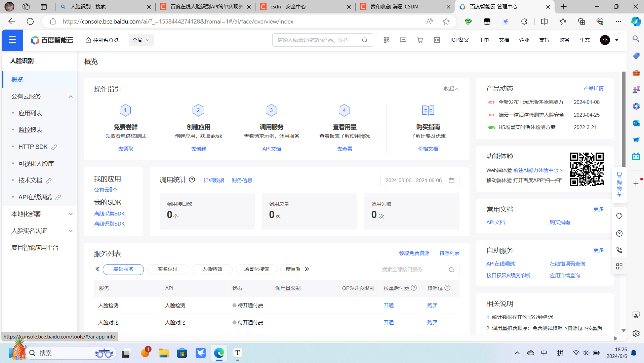The image size is (644, 363).
Task: Open the blue hamburger menu
Action: coord(12,40)
